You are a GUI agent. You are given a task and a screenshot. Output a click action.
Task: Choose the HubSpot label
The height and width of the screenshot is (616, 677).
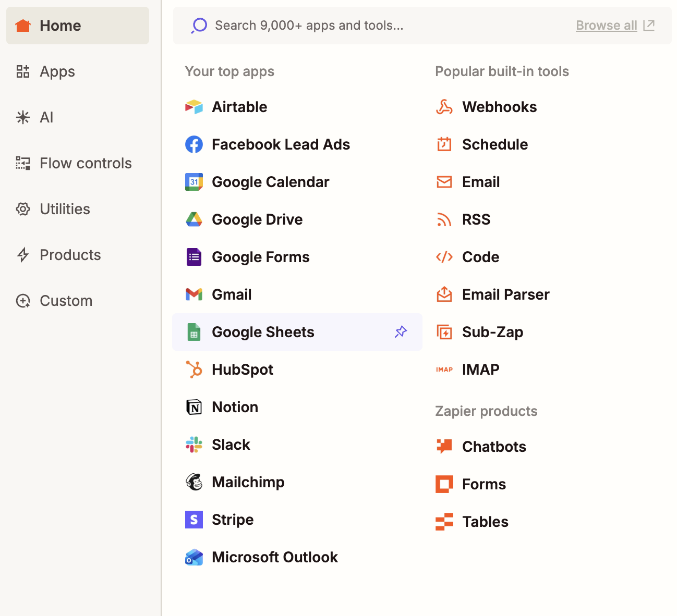pos(243,369)
